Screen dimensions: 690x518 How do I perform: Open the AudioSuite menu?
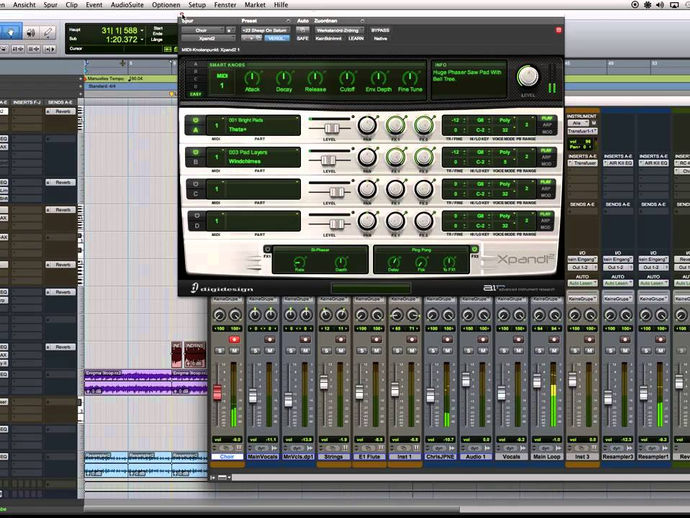tap(127, 5)
